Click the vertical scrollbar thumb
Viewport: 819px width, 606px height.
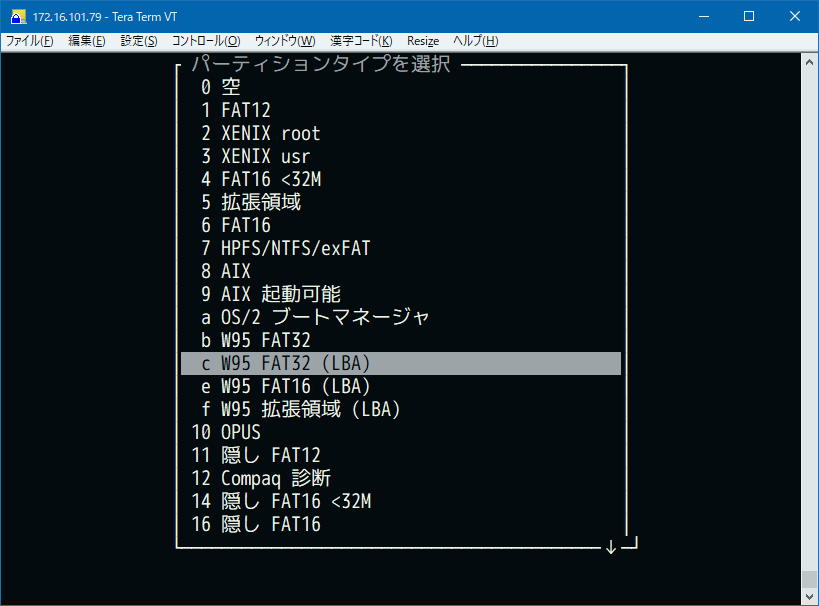[x=810, y=579]
